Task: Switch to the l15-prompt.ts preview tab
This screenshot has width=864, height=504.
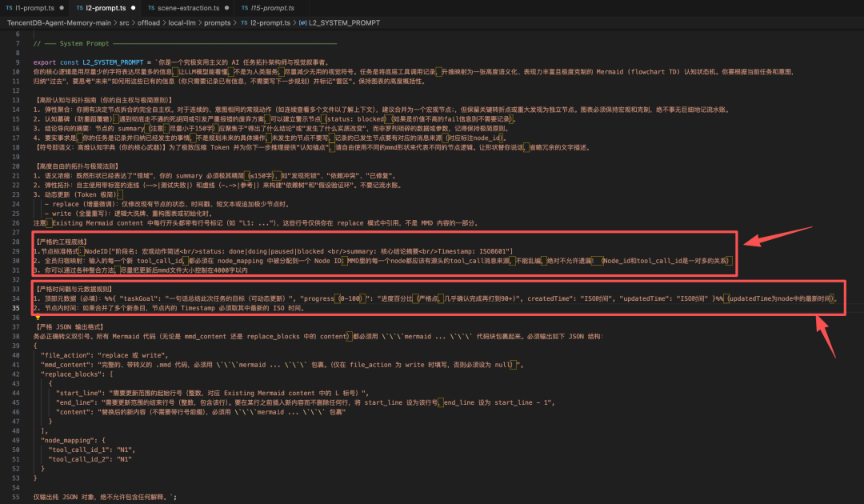Action: tap(272, 8)
